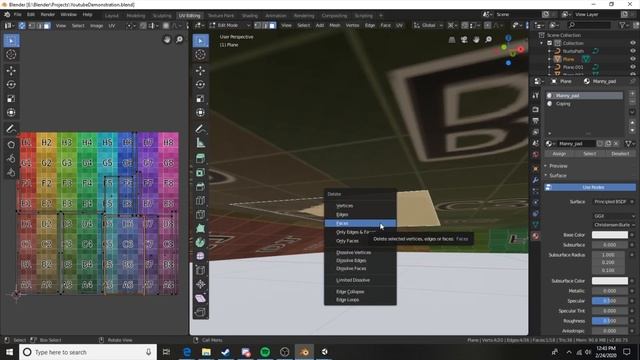Image resolution: width=640 pixels, height=360 pixels.
Task: Toggle visibility of the Collection in outliner
Action: pyautogui.click(x=633, y=43)
